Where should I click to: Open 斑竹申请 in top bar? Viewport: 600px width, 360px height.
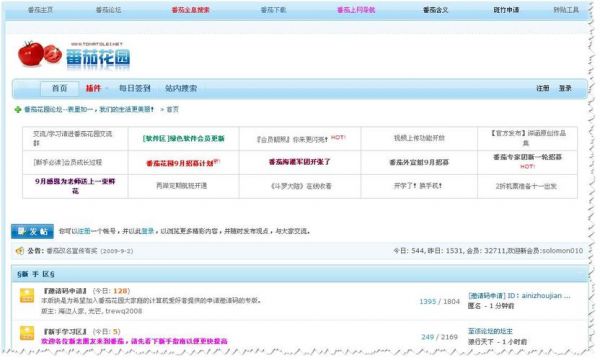pos(506,10)
